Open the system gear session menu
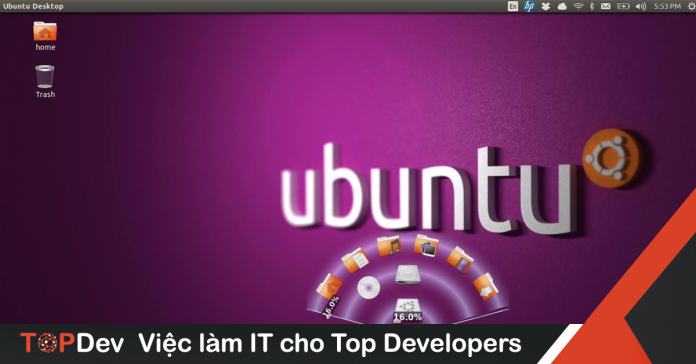This screenshot has width=696, height=364. coord(692,6)
